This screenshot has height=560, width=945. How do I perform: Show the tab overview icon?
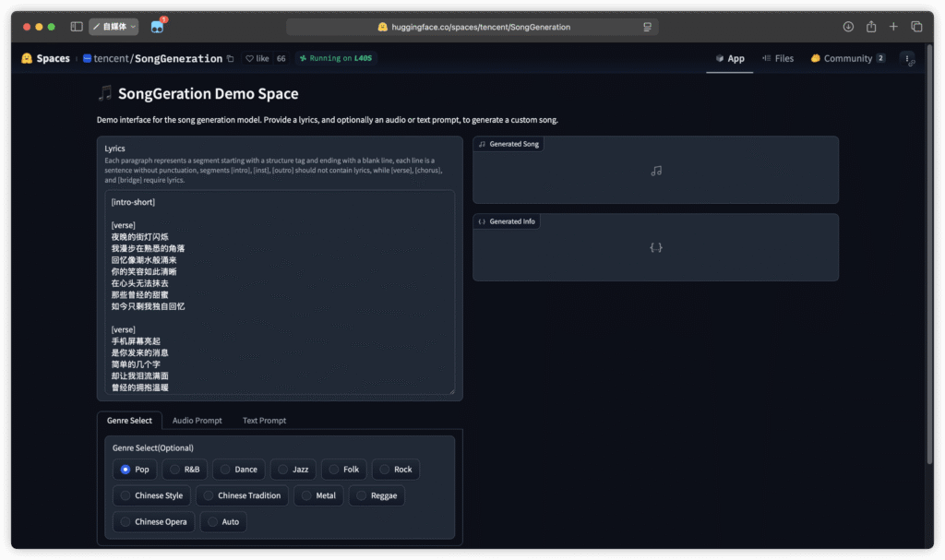click(916, 27)
